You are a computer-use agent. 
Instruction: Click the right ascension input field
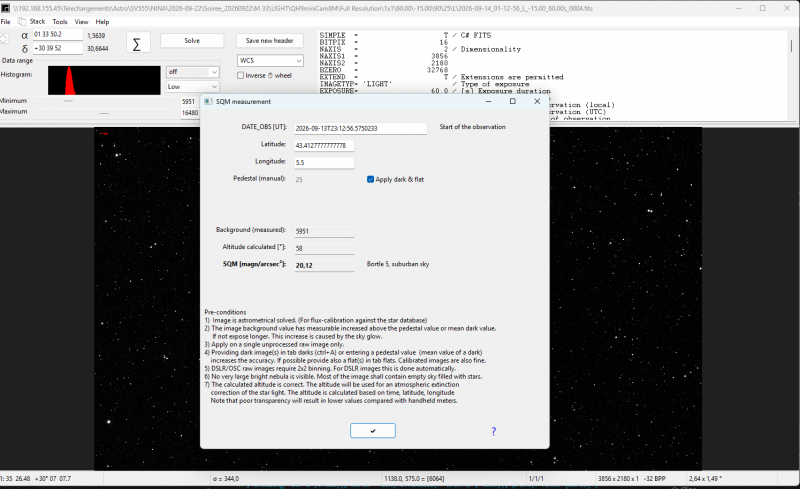click(x=58, y=34)
